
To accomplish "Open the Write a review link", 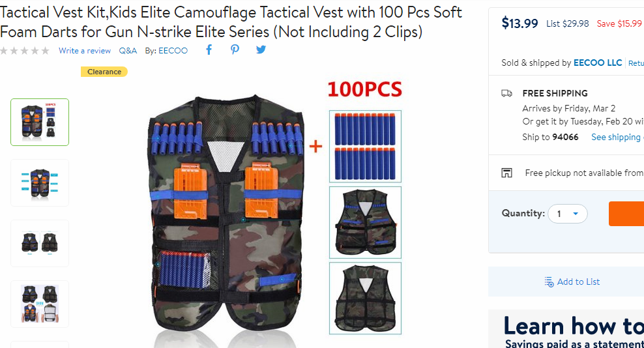I will point(85,51).
